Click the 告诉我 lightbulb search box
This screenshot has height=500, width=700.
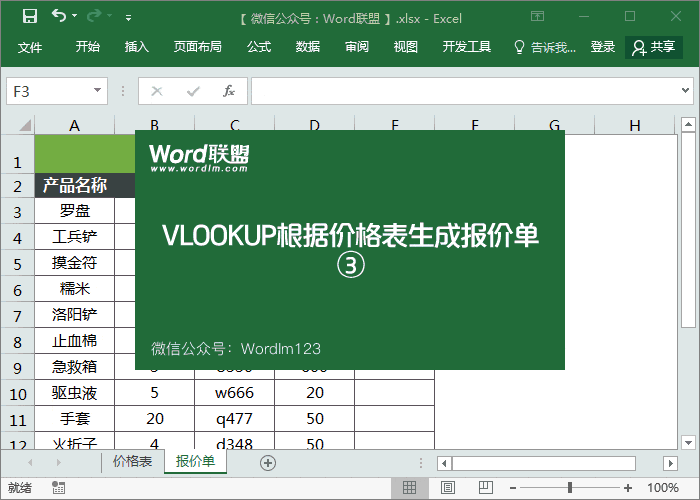(x=545, y=47)
